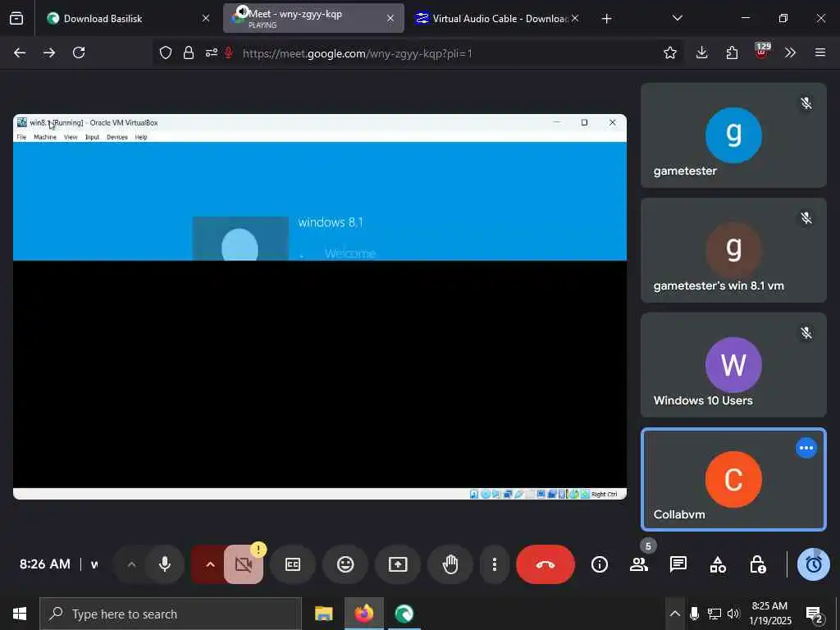840x630 pixels.
Task: Close the Download Basilisk tab
Action: [206, 18]
